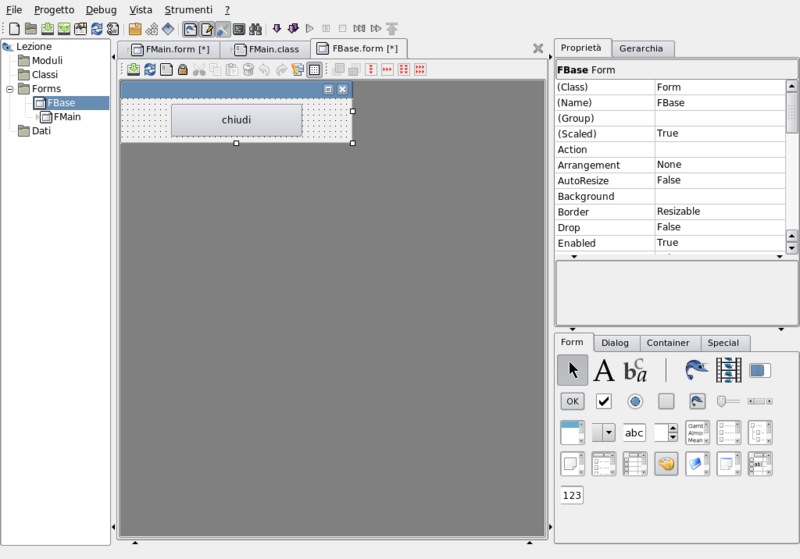
Task: Click the properties list scrollbar up arrow
Action: tap(791, 86)
